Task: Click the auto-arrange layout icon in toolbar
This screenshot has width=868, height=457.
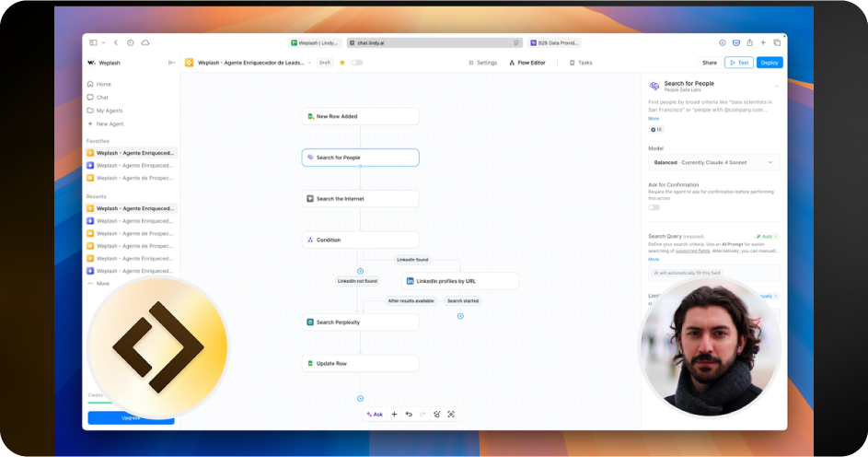Action: (x=437, y=415)
